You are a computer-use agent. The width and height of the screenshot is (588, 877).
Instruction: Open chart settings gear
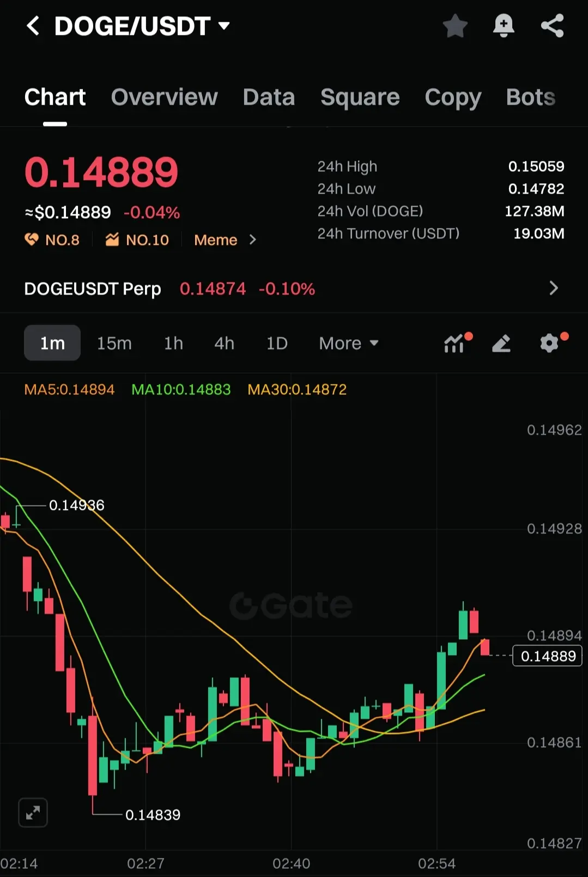click(x=550, y=343)
